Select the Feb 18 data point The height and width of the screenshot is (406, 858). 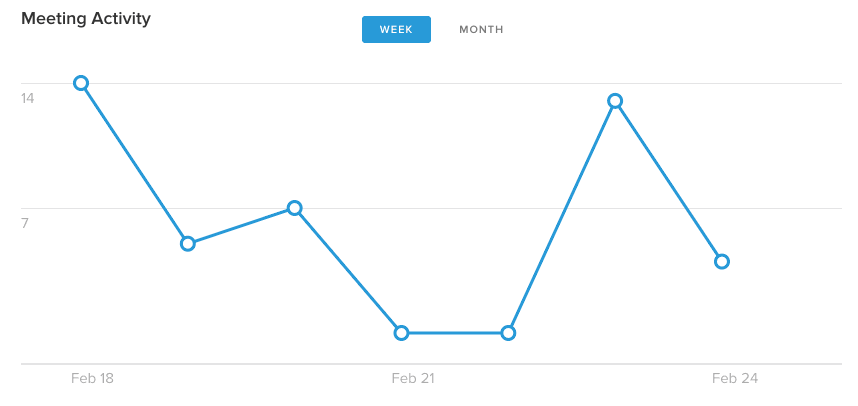(x=81, y=83)
